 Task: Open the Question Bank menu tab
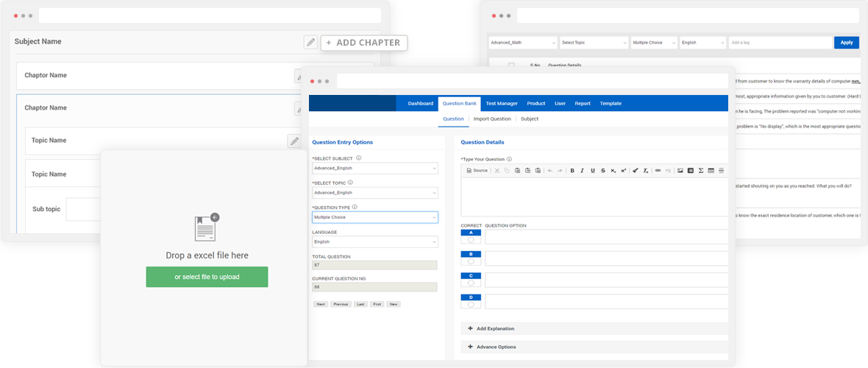click(x=460, y=104)
